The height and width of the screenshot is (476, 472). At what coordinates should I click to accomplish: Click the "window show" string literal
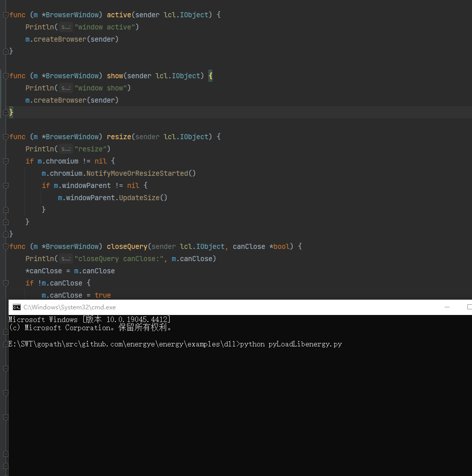pos(101,88)
